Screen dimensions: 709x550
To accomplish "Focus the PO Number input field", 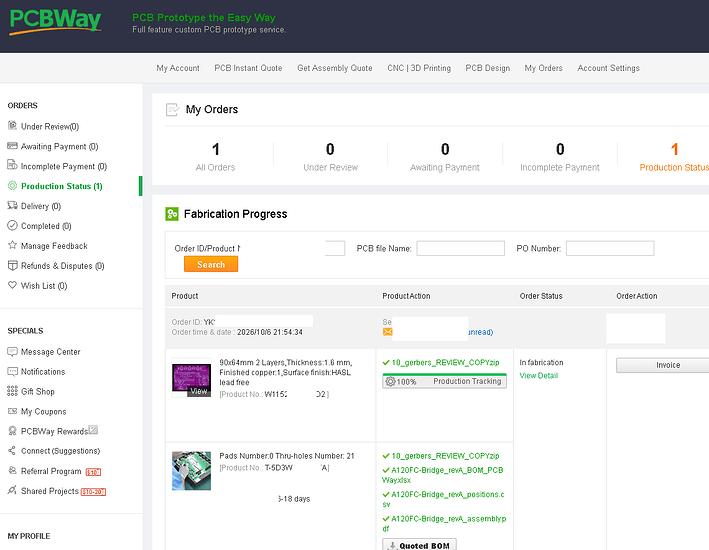I will [610, 248].
